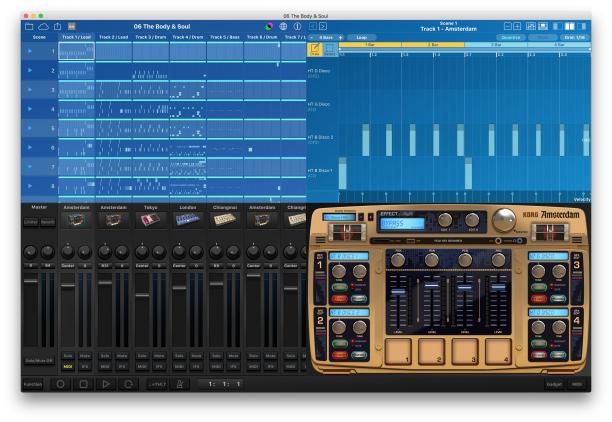Click the zoom out minus icon
Image resolution: width=612 pixels, height=422 pixels.
(508, 26)
